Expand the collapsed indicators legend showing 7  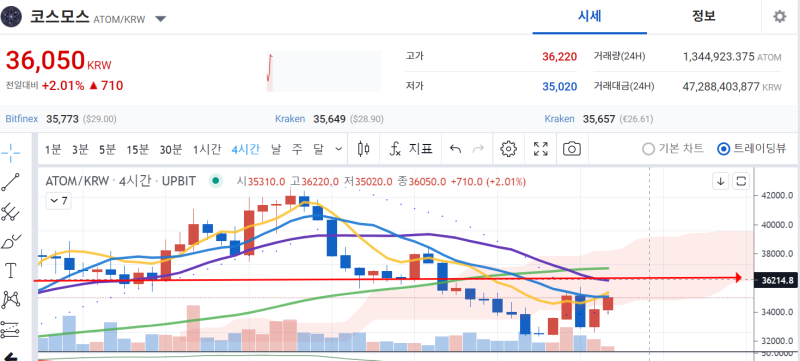pyautogui.click(x=59, y=201)
